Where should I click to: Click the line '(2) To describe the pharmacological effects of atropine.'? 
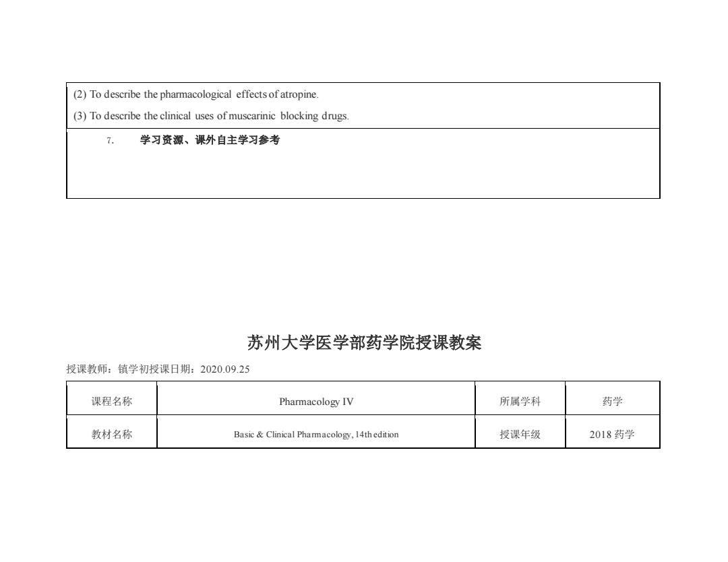pyautogui.click(x=196, y=94)
